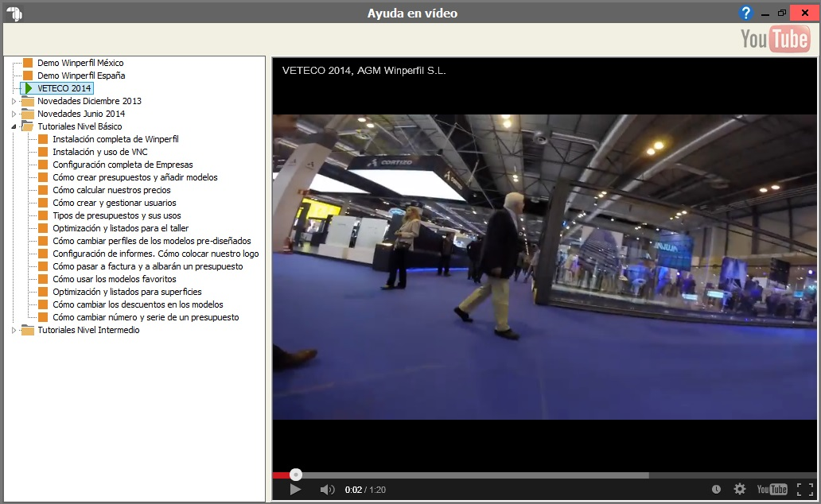Expand the Novedades Junio 2014 folder
The width and height of the screenshot is (821, 504).
pyautogui.click(x=14, y=114)
